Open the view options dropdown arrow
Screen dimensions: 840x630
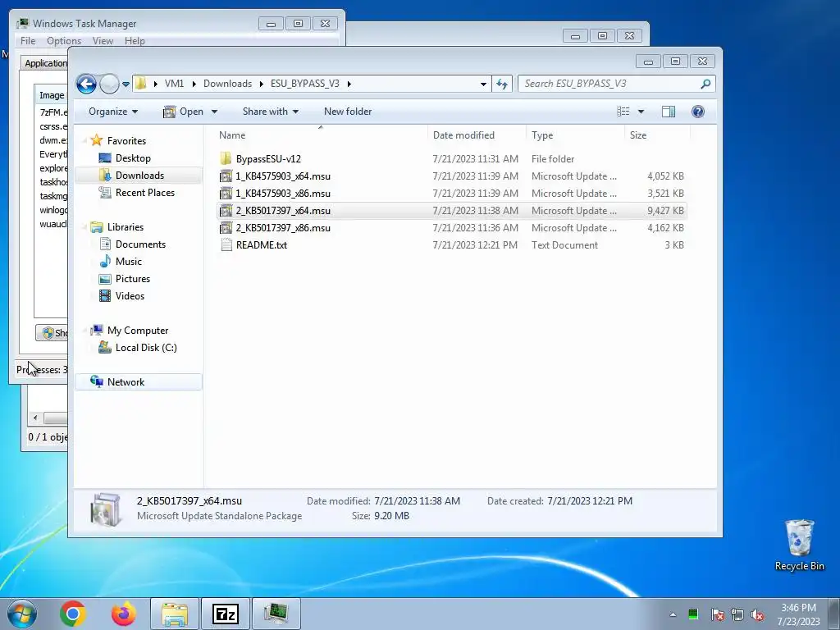click(641, 112)
